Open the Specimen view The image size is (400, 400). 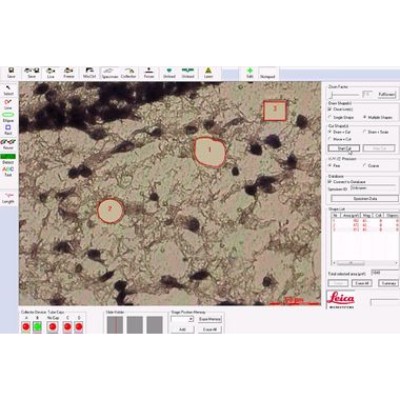tap(110, 73)
